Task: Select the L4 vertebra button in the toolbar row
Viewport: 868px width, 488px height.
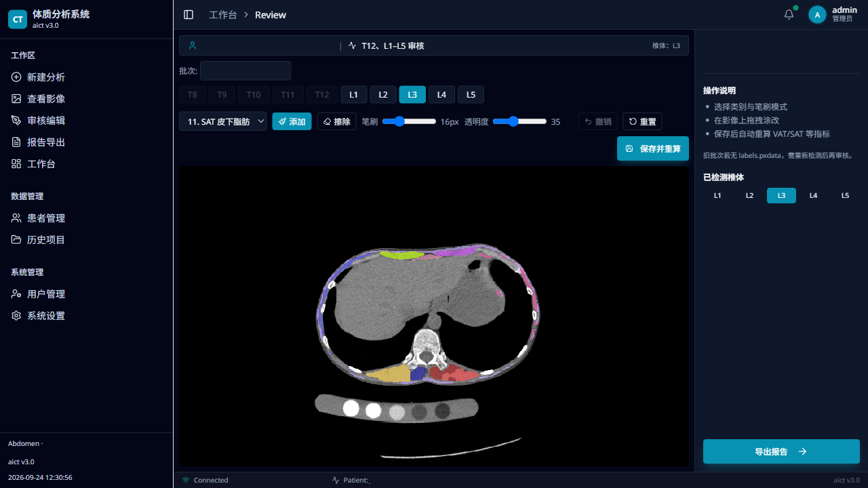Action: pyautogui.click(x=441, y=95)
